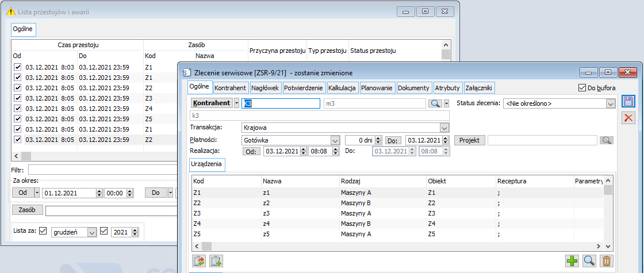Open the Dokumenty tab
The image size is (644, 273).
(x=414, y=88)
